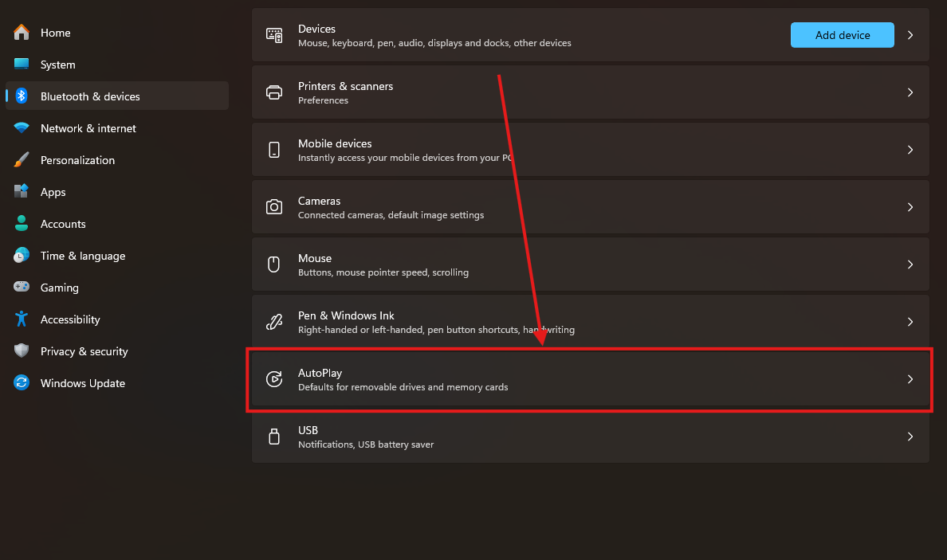The width and height of the screenshot is (947, 560).
Task: Click the Printers & scanners printer icon
Action: click(274, 92)
